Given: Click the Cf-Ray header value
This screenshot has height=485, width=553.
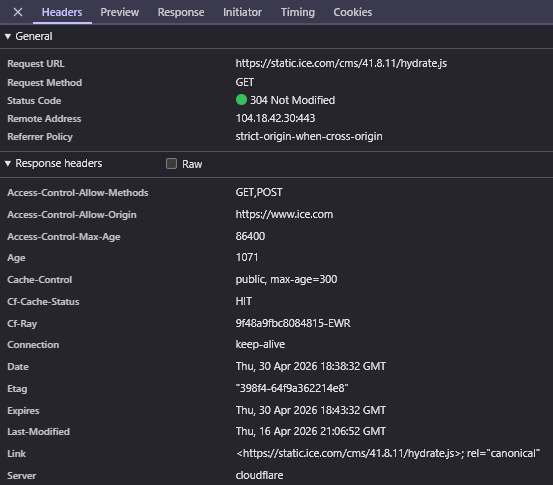Looking at the screenshot, I should click(x=293, y=323).
